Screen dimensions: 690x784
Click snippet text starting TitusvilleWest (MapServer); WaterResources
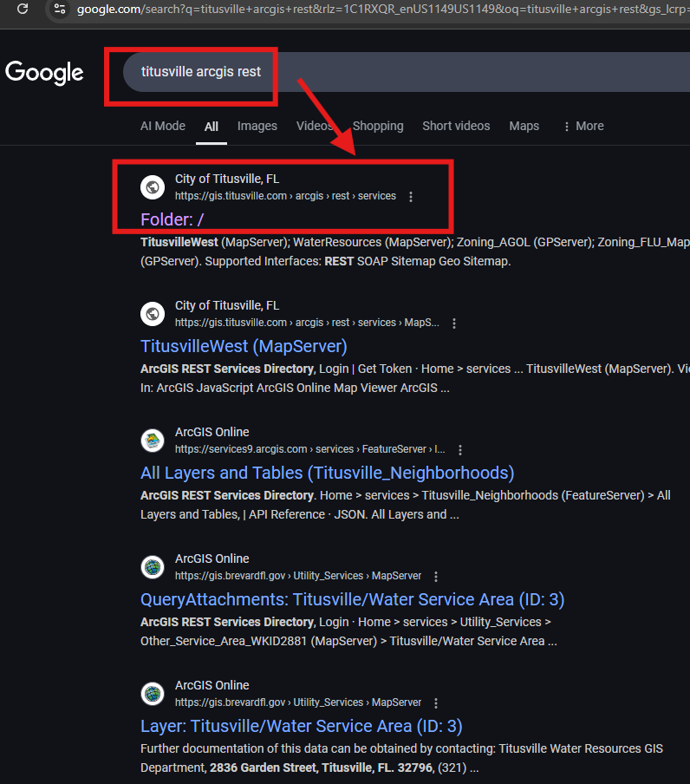(414, 252)
